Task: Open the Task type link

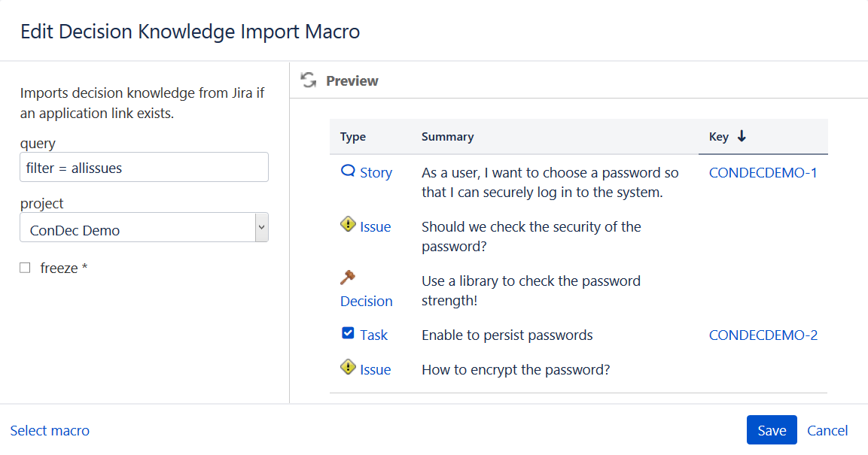Action: [373, 335]
